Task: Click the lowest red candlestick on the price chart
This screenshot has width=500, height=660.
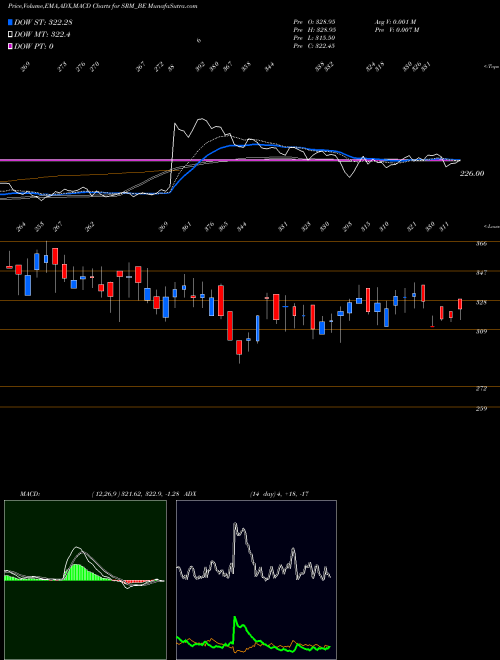Action: tap(239, 348)
